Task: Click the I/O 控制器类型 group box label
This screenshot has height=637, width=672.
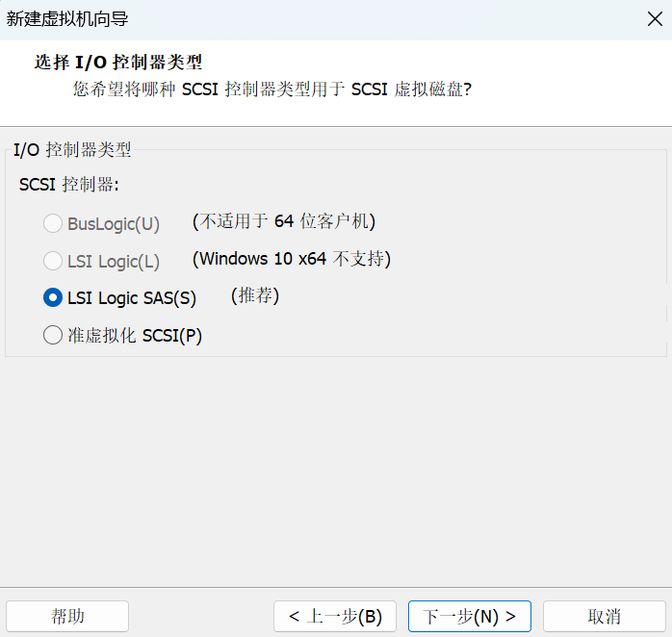Action: 72,150
